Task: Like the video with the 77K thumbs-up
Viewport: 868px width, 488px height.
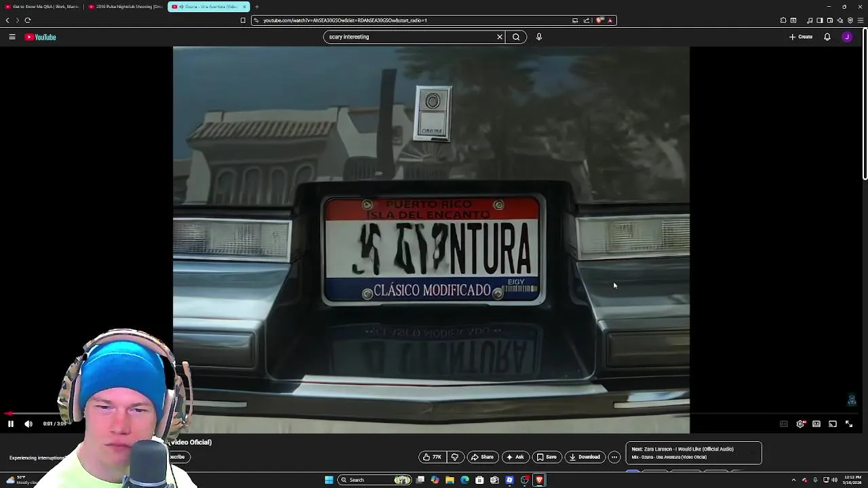Action: (432, 457)
